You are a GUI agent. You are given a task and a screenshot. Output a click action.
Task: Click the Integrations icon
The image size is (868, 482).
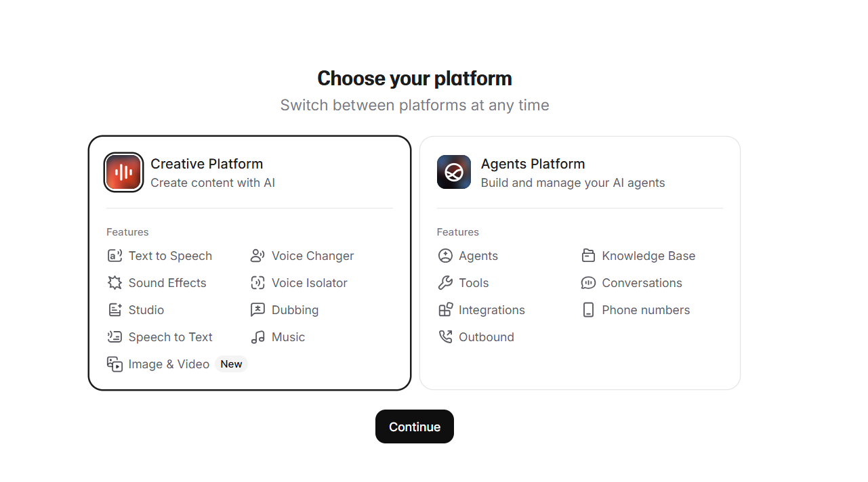point(446,310)
